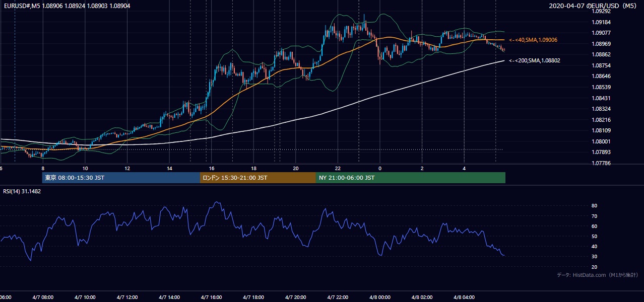This screenshot has height=302, width=644.
Task: Click RSI axis level 70
Action: coord(595,216)
